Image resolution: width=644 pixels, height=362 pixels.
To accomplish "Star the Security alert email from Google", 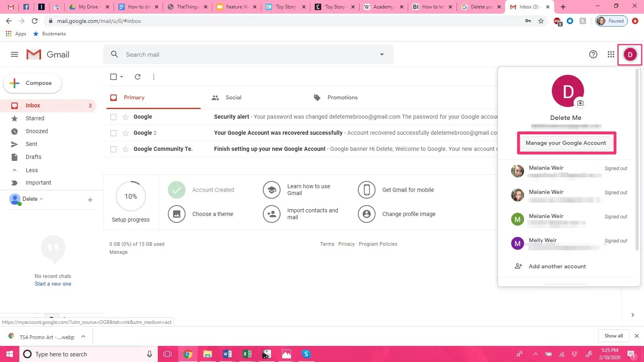I will pos(125,117).
